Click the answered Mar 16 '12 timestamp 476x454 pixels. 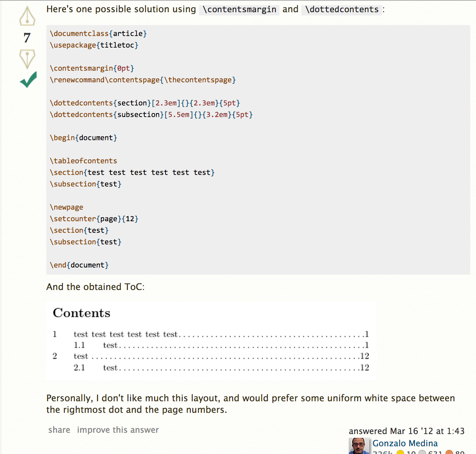[407, 431]
